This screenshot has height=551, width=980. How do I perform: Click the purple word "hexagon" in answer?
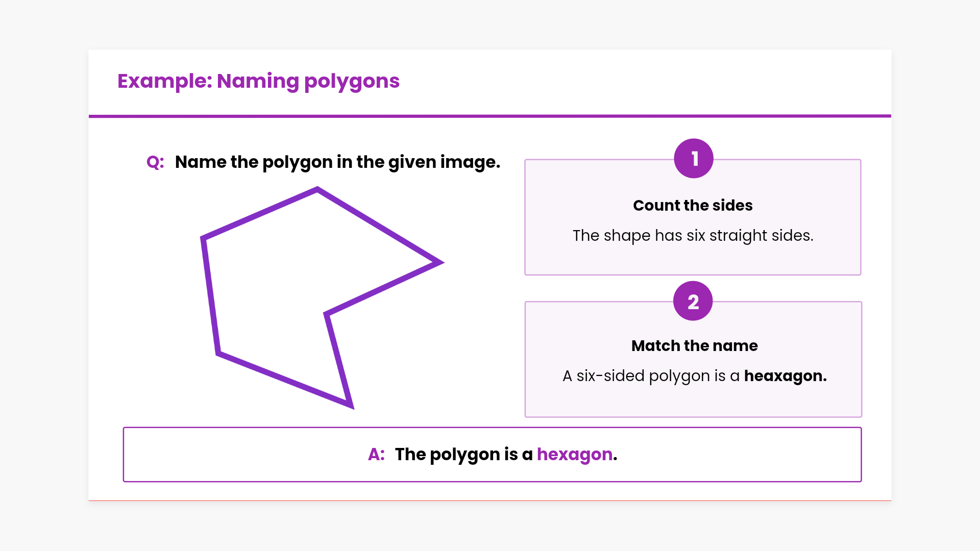pos(574,455)
